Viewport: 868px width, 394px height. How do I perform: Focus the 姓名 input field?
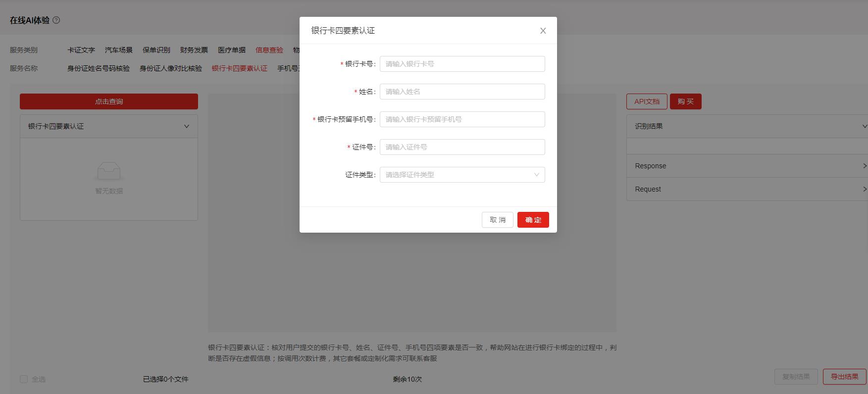[x=462, y=92]
